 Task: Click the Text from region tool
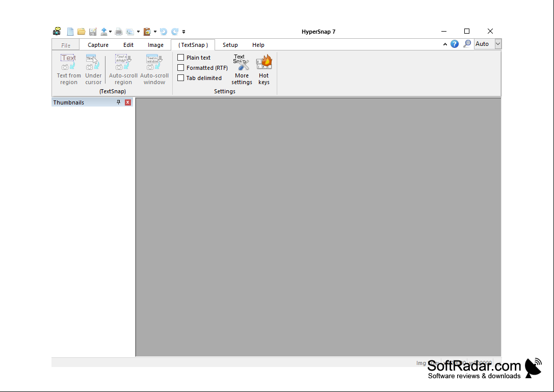coord(68,69)
